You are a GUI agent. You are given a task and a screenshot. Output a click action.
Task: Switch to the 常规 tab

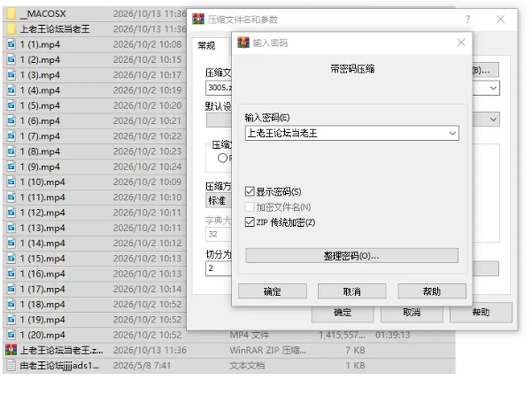pos(206,45)
